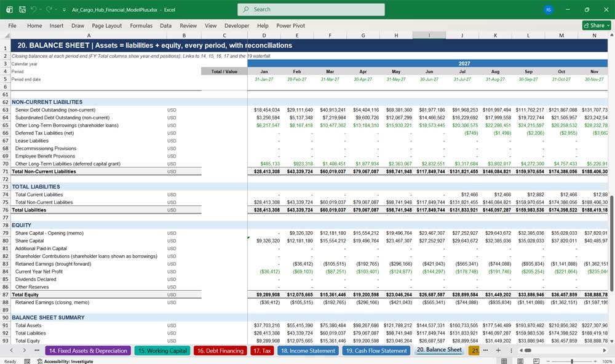
Task: Click the Share button
Action: coord(597,25)
